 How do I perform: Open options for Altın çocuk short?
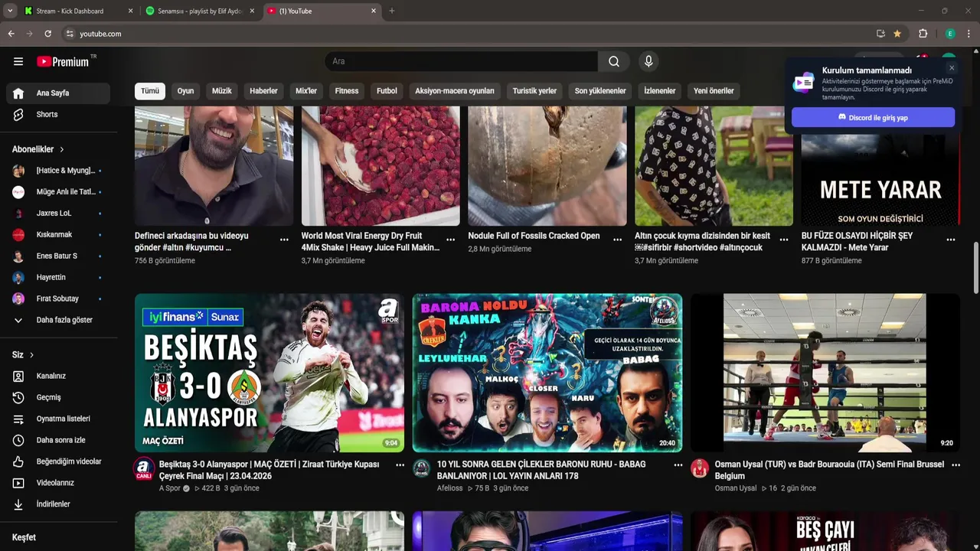pos(784,240)
